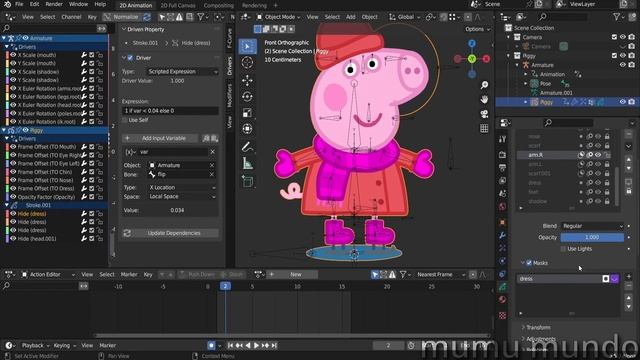Adjust the layer Opacity slider
The image size is (640, 360).
click(x=592, y=237)
